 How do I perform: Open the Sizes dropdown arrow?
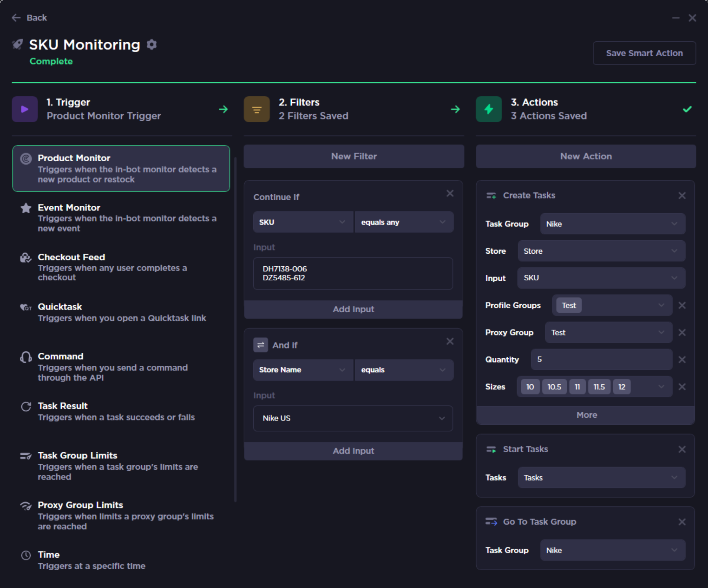pyautogui.click(x=662, y=387)
